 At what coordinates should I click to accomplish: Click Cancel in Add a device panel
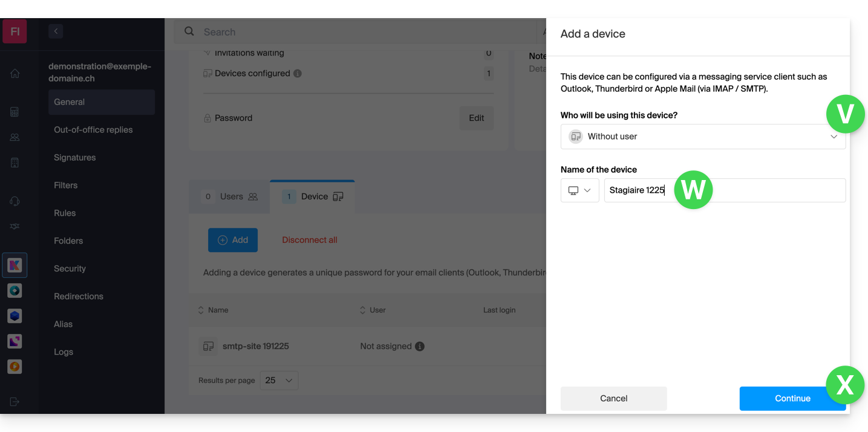(613, 399)
